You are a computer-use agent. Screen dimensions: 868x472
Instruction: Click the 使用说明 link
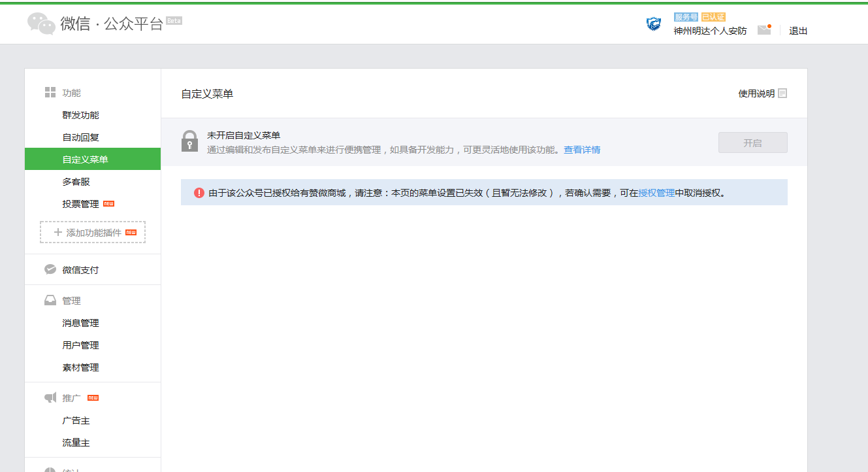coord(756,93)
